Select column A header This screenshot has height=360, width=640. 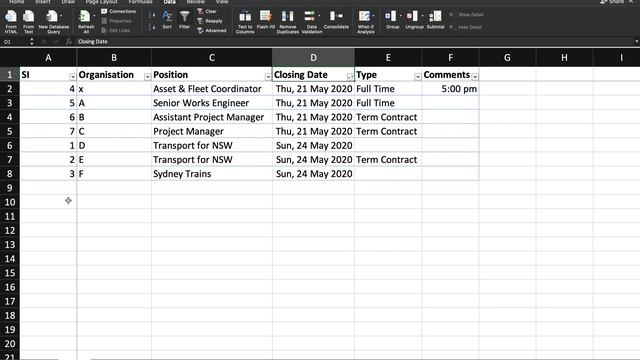tap(48, 58)
